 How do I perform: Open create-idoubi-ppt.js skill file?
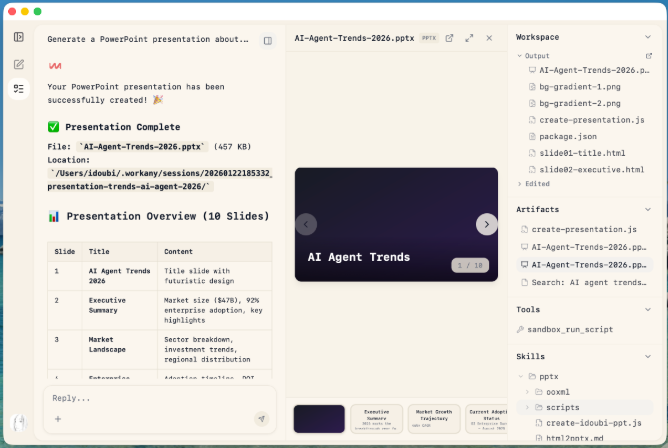(589, 423)
